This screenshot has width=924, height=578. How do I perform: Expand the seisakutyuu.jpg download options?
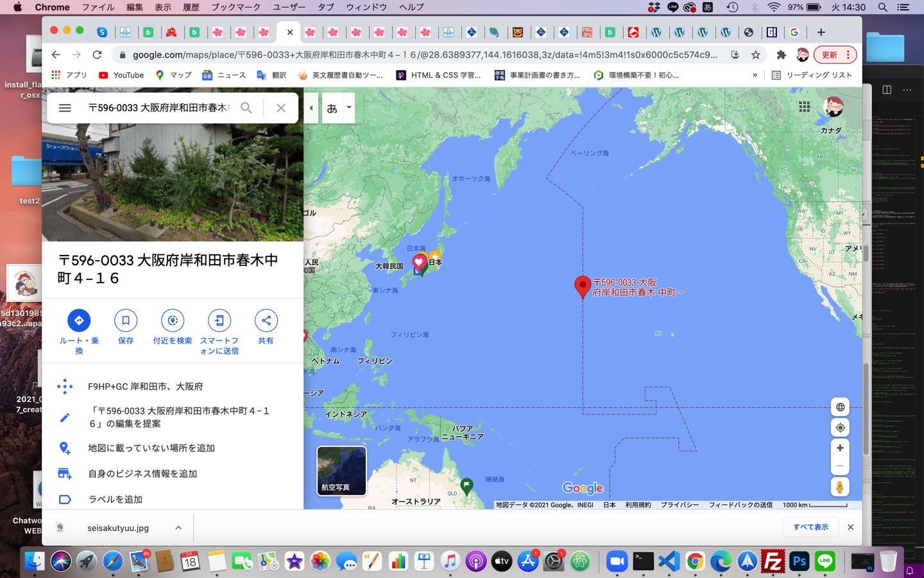[x=178, y=528]
